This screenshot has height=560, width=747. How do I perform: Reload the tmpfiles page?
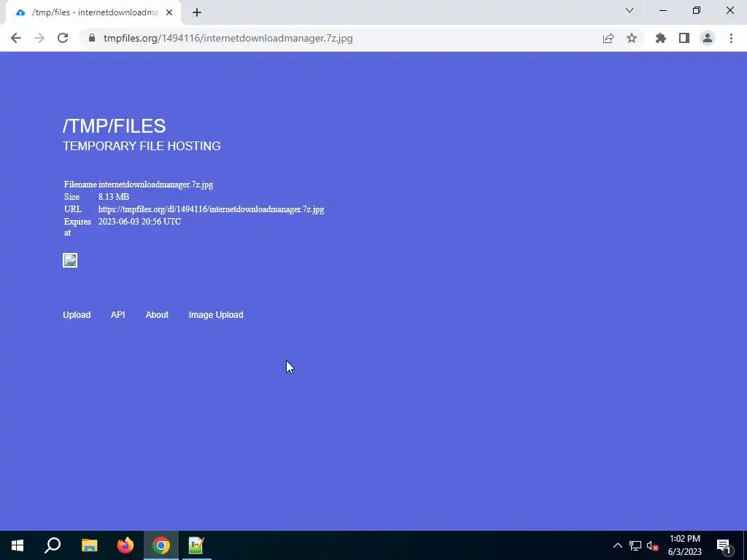[63, 38]
